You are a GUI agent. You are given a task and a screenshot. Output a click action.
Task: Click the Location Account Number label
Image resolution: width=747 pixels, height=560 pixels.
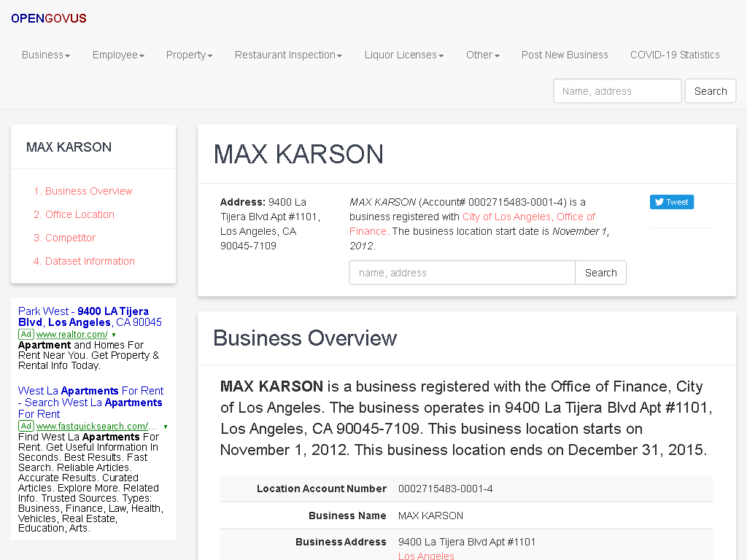[x=322, y=489]
